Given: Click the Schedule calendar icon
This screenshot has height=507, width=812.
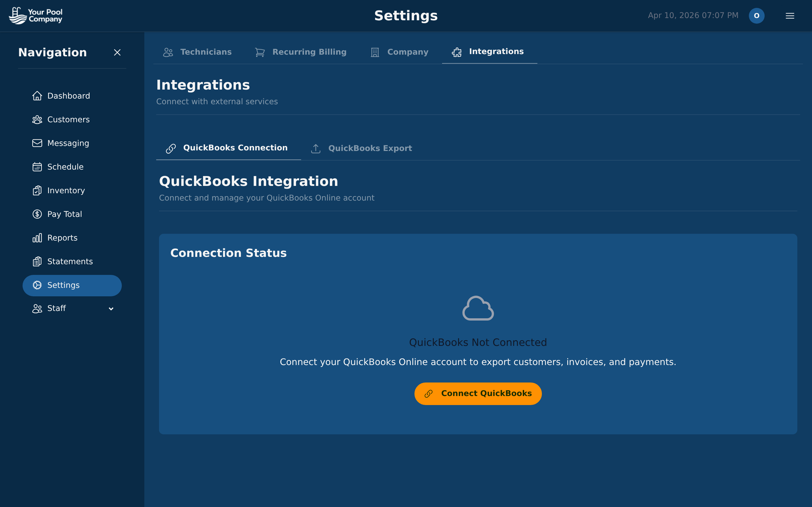Looking at the screenshot, I should 37,167.
